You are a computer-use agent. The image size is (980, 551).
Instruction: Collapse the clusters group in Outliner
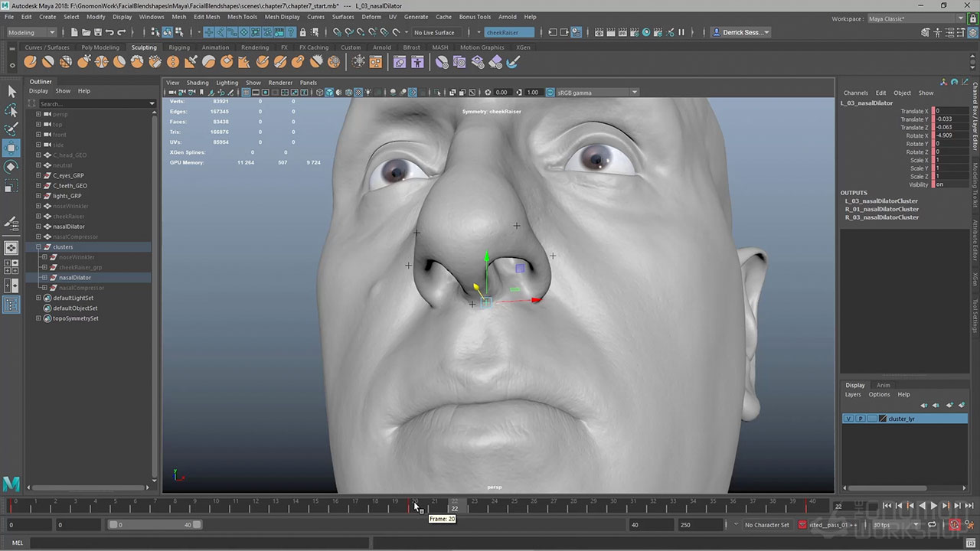[x=38, y=247]
